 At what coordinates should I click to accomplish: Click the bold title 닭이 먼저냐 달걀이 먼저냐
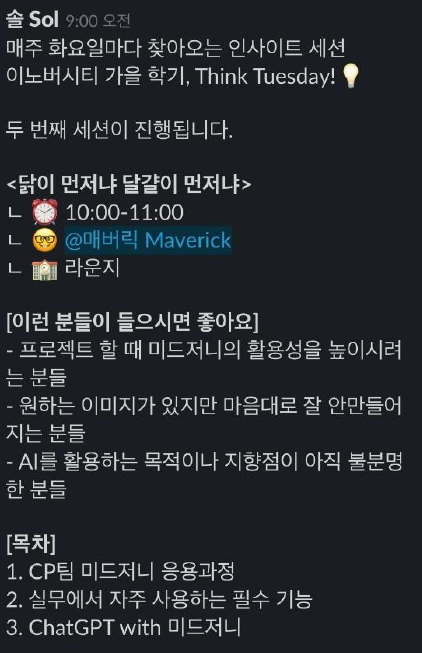[129, 184]
